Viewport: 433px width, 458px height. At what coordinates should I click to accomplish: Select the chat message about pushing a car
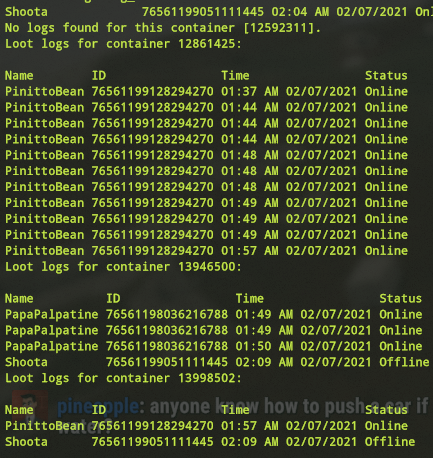[243, 415]
